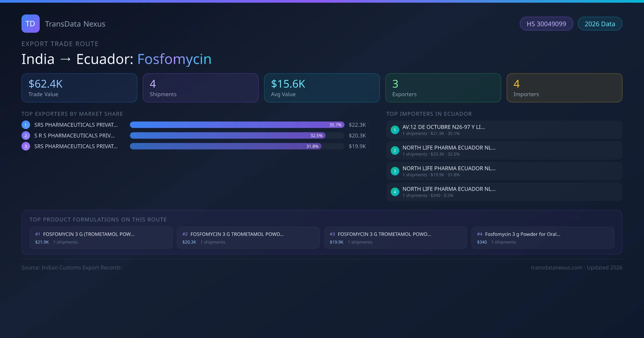Select badge 2 next to North Life Pharma Ecuador

[x=395, y=150]
